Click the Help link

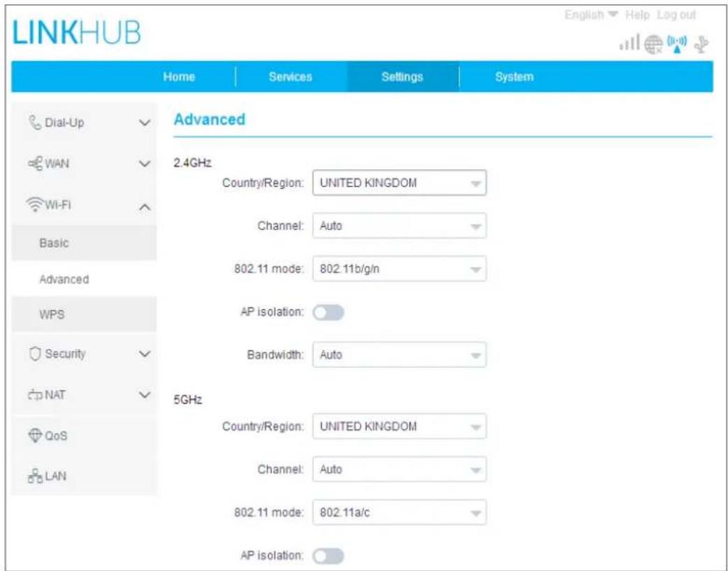[x=637, y=15]
